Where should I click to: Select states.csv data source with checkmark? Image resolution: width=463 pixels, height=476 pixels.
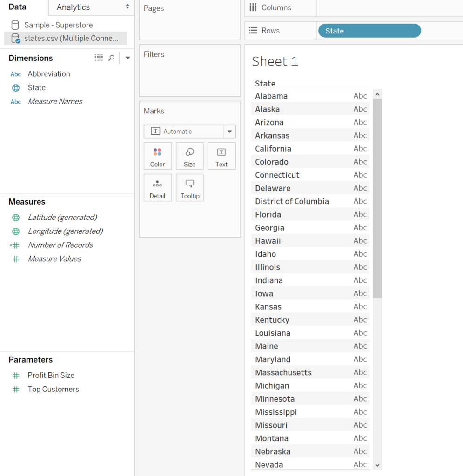(65, 38)
